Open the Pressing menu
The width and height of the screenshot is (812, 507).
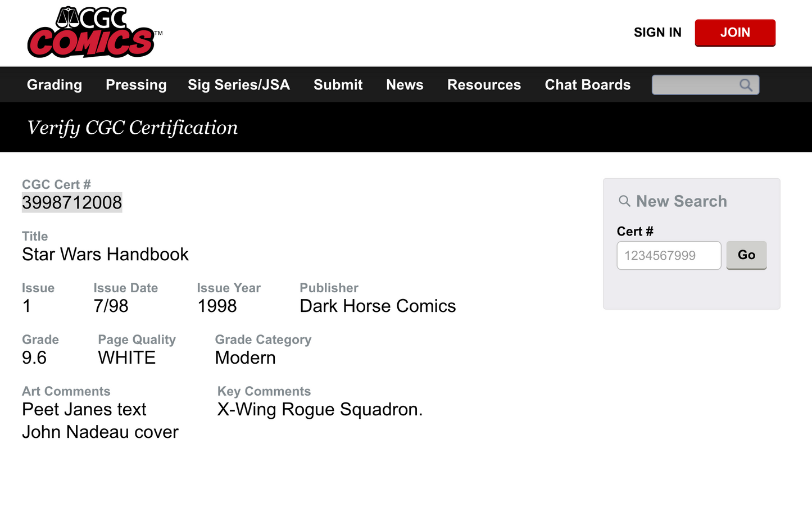[x=136, y=85]
